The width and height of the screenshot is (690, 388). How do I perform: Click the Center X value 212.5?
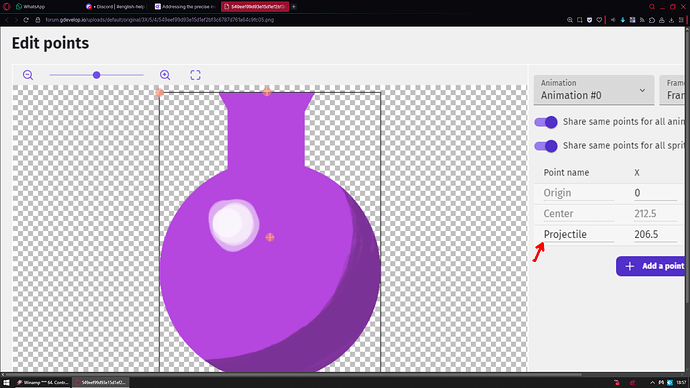point(655,214)
